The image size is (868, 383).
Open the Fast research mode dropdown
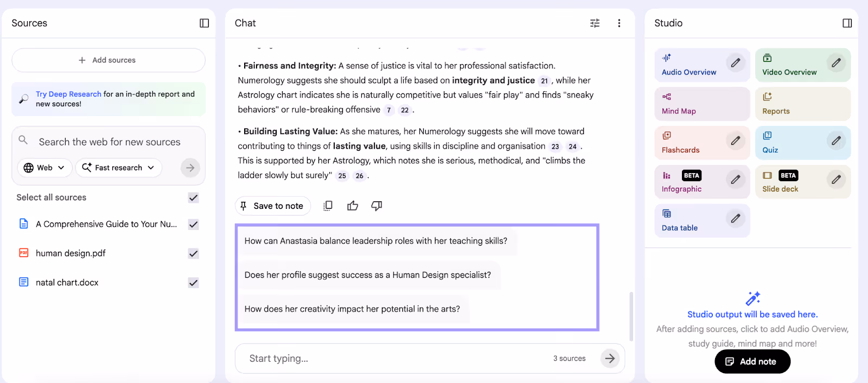pyautogui.click(x=118, y=168)
